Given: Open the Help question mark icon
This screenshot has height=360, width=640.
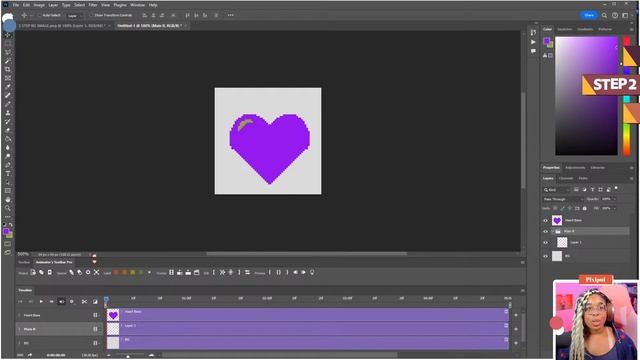Looking at the screenshot, I should pos(615,16).
